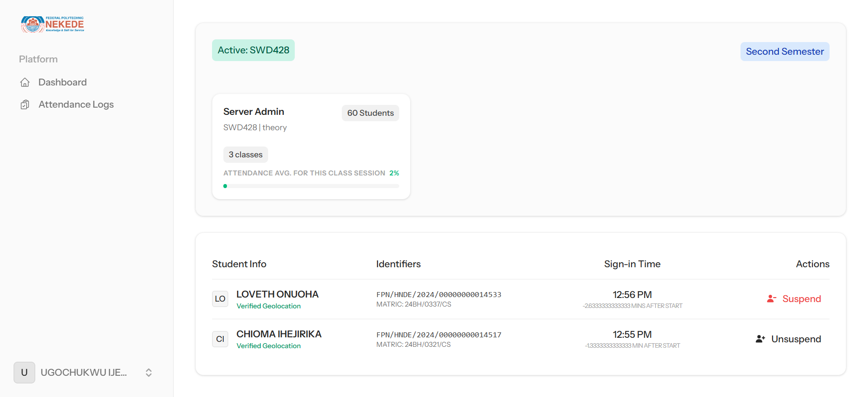Click the 3 classes badge
Viewport: 868px width, 397px height.
(245, 155)
